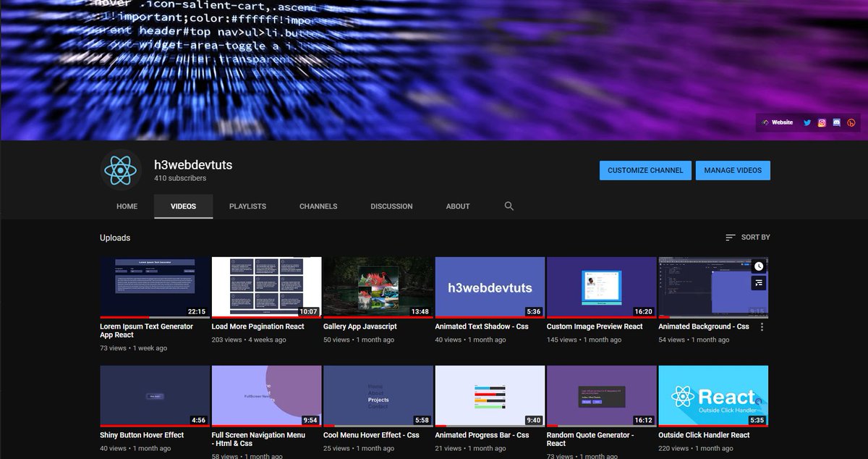This screenshot has height=459, width=868.
Task: Open Gallery App Javascript thumbnail
Action: click(x=378, y=287)
